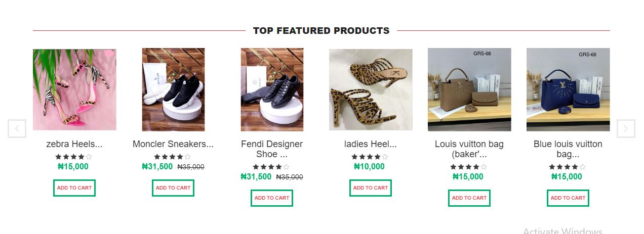Click Fendi Designer Shoe star rating
Viewport: 644px width, 234px height.
click(x=271, y=167)
